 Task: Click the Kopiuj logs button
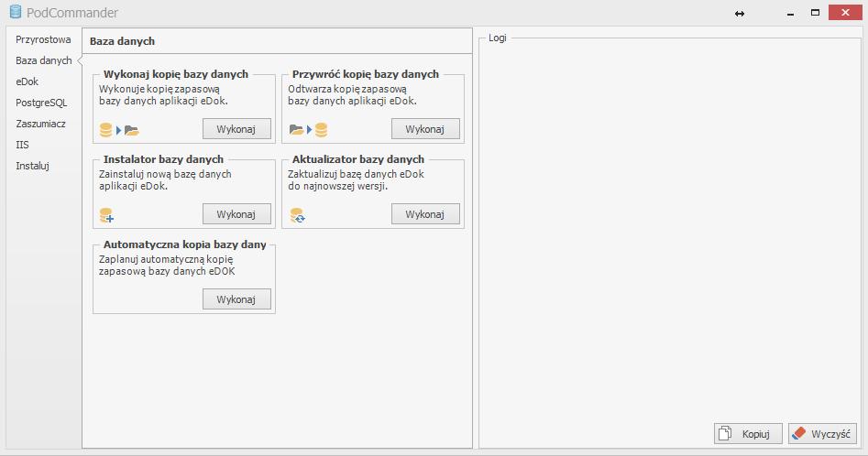click(x=748, y=434)
